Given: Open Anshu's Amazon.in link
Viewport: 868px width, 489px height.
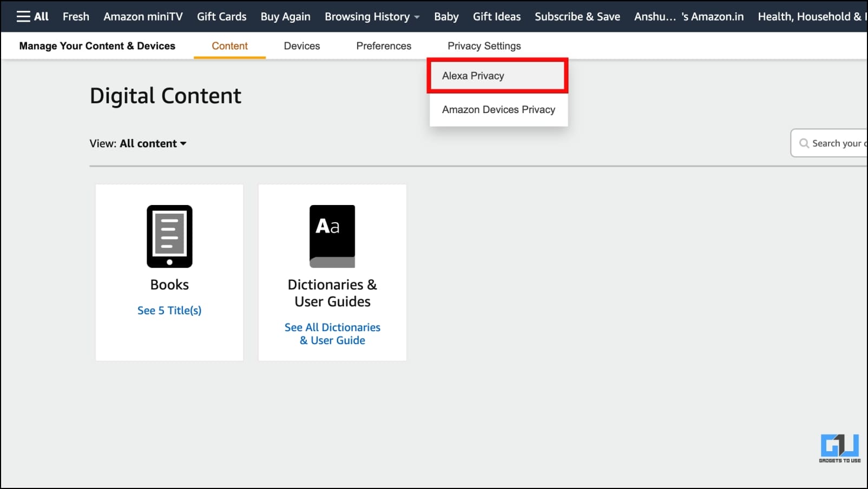Looking at the screenshot, I should (689, 17).
